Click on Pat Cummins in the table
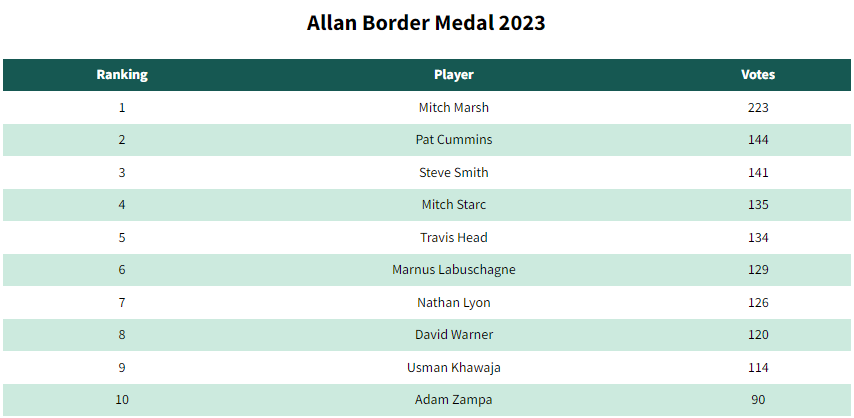The image size is (854, 418). tap(454, 140)
